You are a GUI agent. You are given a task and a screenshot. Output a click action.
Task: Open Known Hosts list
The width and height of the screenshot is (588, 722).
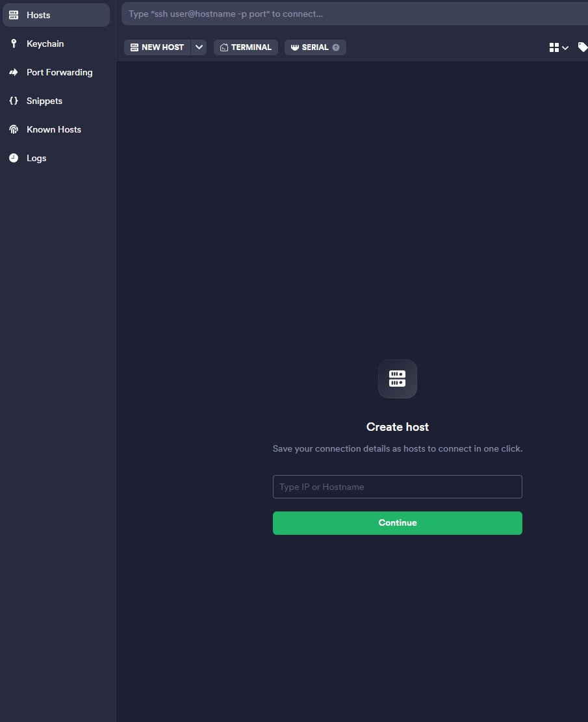pyautogui.click(x=56, y=129)
